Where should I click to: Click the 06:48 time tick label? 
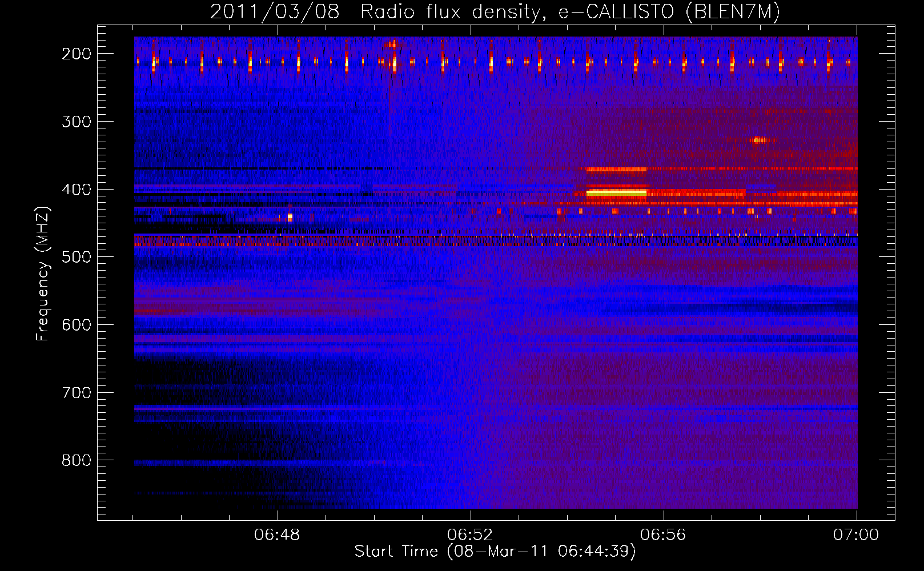point(278,534)
